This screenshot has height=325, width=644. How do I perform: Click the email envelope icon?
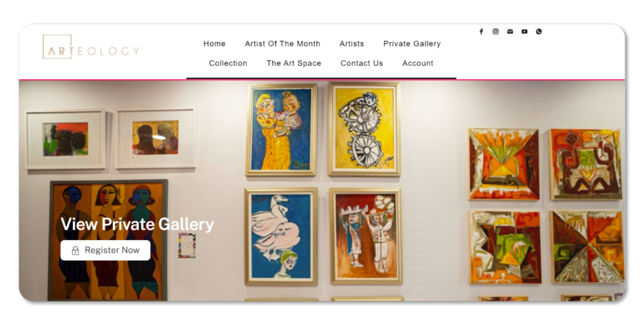coord(510,31)
